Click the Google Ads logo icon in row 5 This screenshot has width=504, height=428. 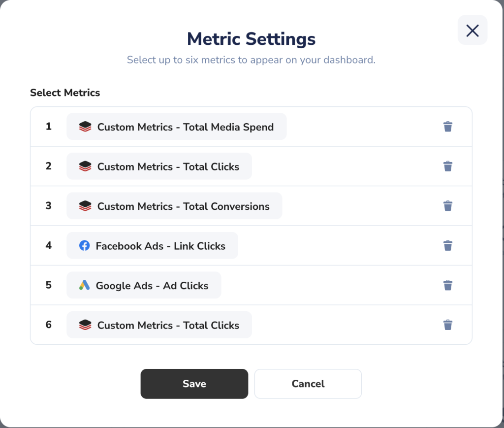[x=85, y=285]
